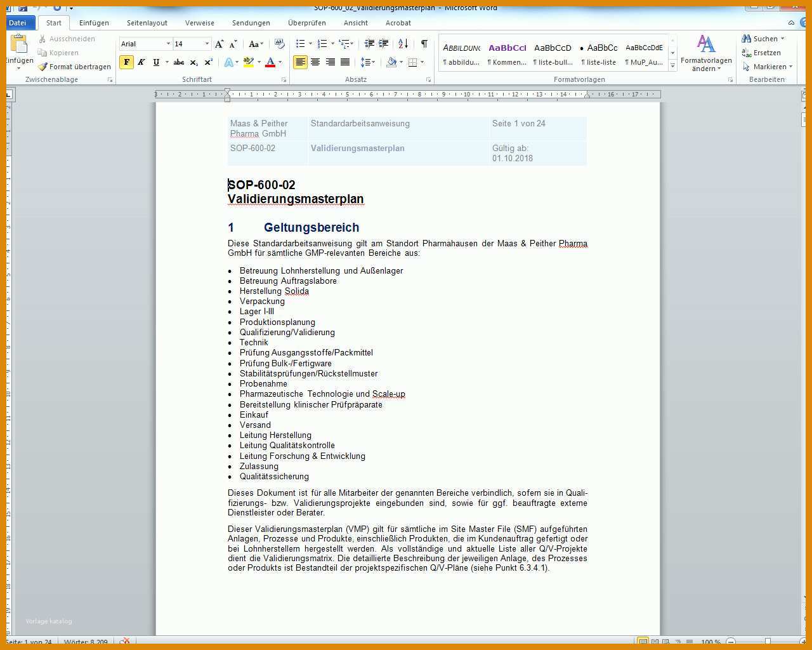Viewport: 812px width, 650px height.
Task: Open the font color dropdown arrow
Action: (x=280, y=62)
